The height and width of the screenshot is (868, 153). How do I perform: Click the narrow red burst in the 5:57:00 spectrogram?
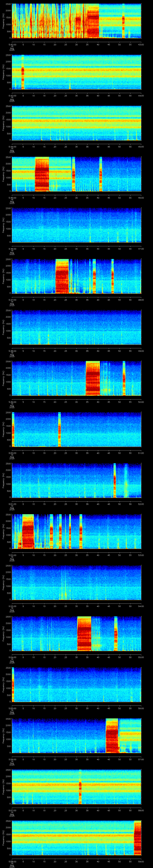(80, 787)
